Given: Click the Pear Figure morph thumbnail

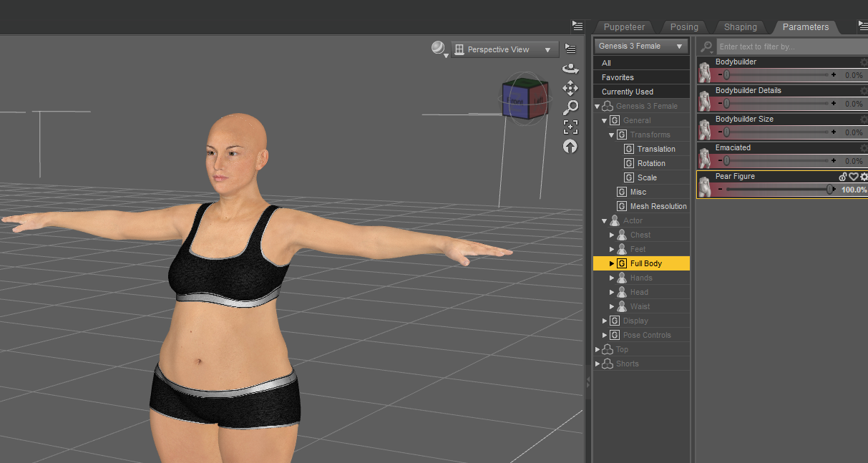Looking at the screenshot, I should click(705, 187).
